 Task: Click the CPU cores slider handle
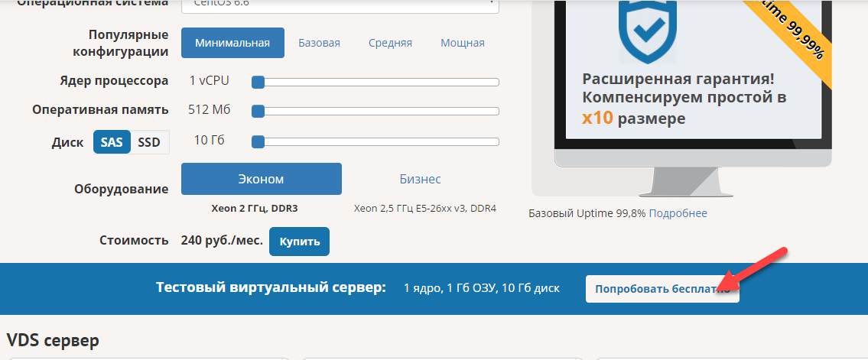258,82
